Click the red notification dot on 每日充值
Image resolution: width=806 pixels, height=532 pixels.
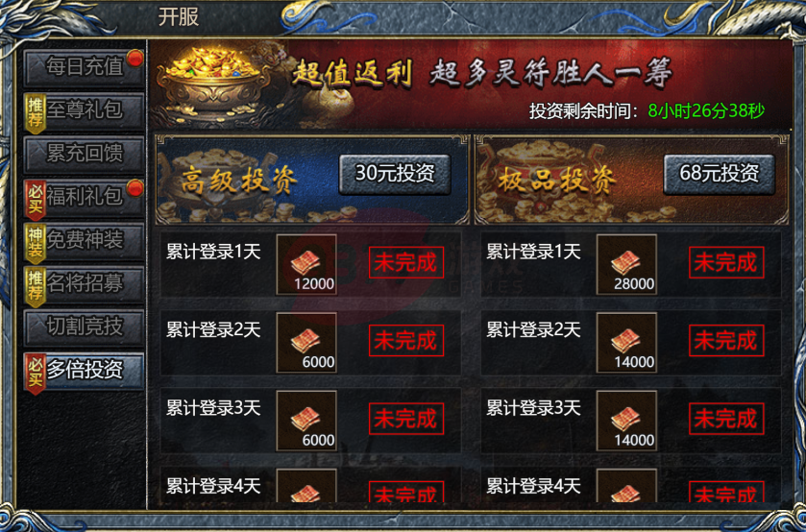135,58
